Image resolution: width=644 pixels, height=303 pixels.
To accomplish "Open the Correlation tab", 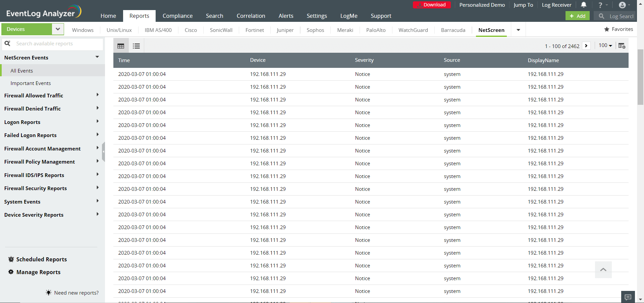I will tap(251, 16).
